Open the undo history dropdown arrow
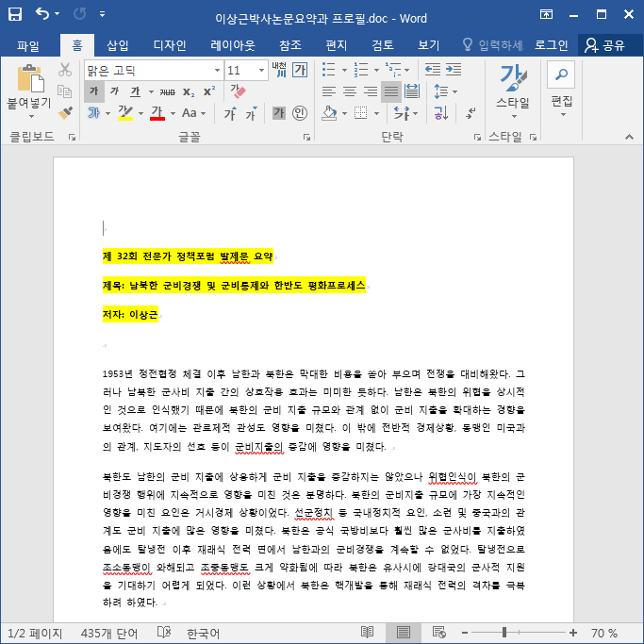 [x=58, y=14]
